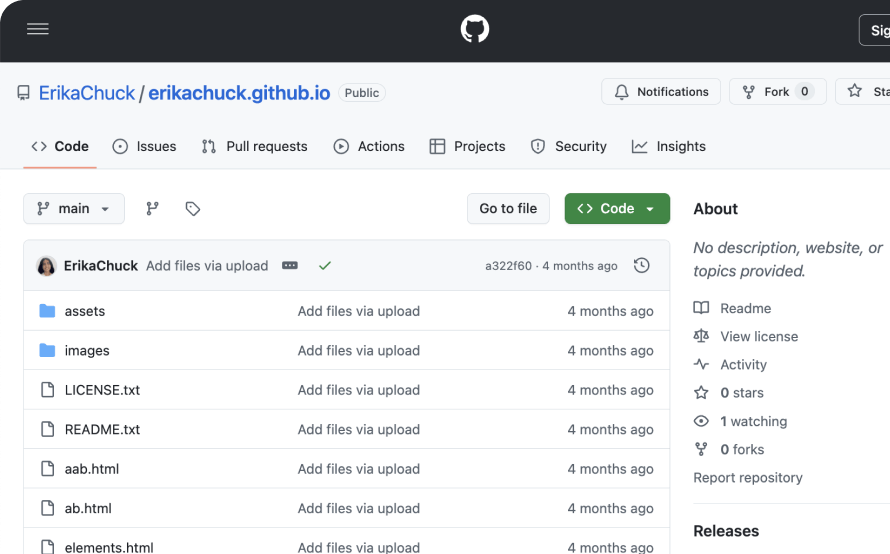Open the elements.html file
This screenshot has width=890, height=554.
pyautogui.click(x=109, y=547)
